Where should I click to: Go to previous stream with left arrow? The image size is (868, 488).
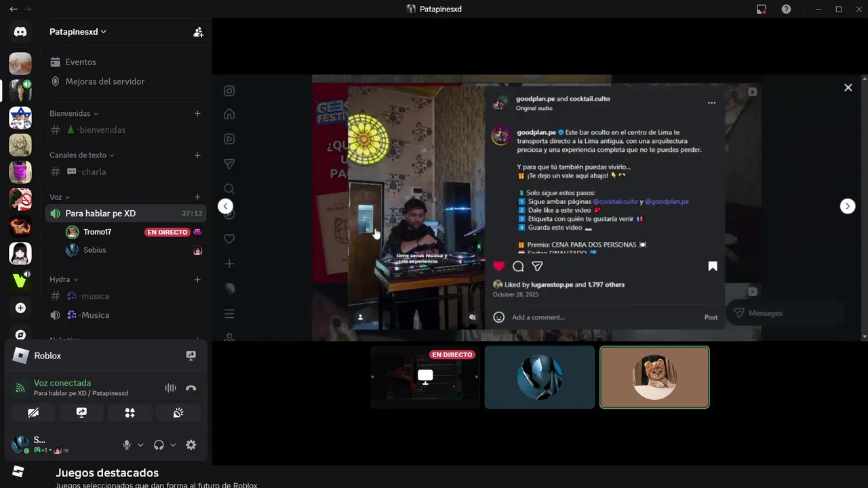[x=226, y=206]
